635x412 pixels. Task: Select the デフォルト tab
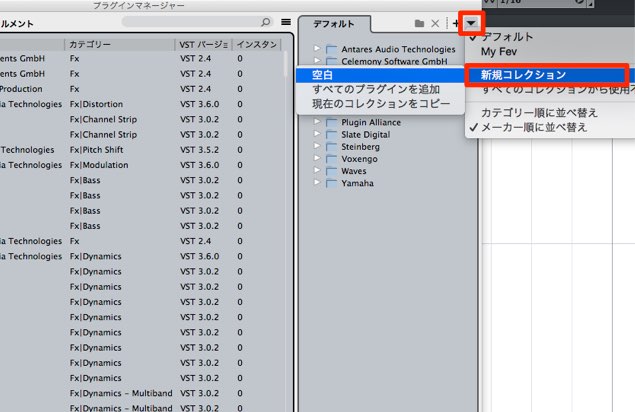click(334, 24)
